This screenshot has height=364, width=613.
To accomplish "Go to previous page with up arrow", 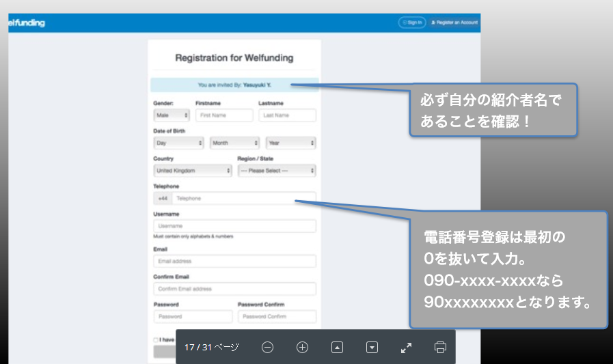I will [337, 348].
